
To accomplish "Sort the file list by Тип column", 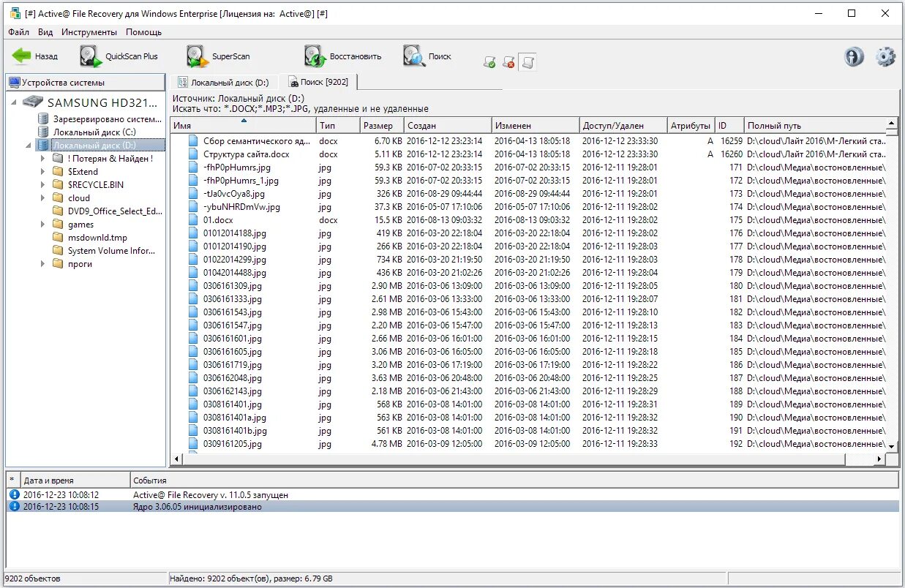I will click(x=338, y=126).
